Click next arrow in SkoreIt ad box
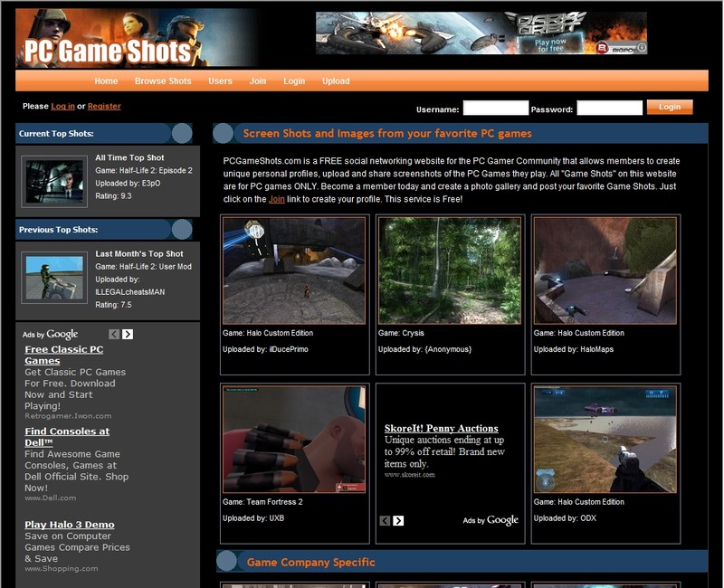 pos(398,520)
